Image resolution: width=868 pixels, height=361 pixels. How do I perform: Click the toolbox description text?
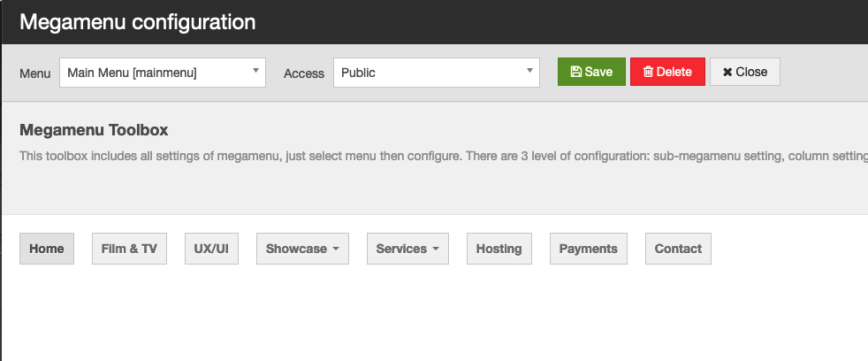pyautogui.click(x=444, y=156)
